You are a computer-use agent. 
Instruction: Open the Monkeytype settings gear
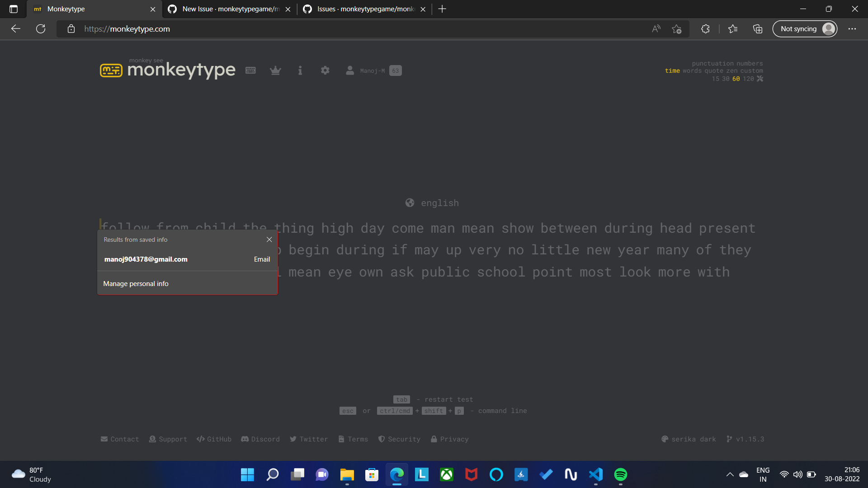[325, 70]
